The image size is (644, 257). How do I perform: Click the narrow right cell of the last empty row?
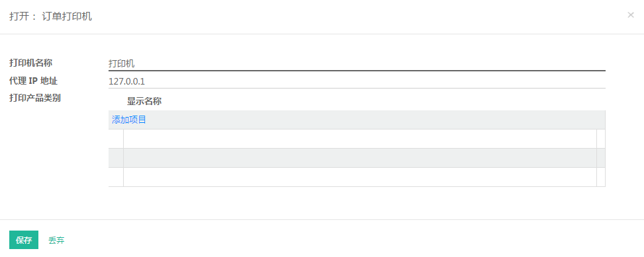tap(601, 177)
